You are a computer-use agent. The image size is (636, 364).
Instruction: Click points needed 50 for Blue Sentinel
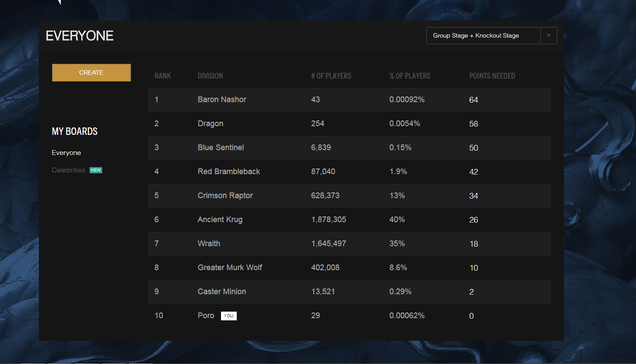(x=474, y=148)
